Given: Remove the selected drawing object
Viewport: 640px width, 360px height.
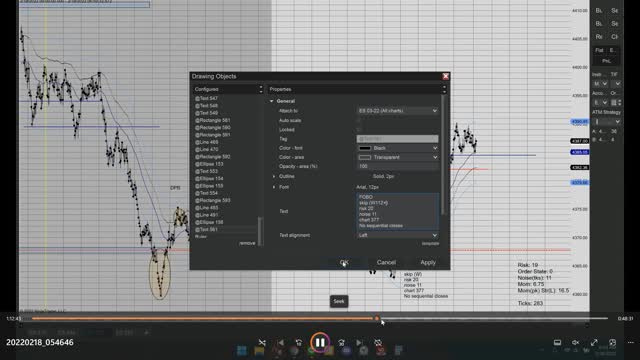Looking at the screenshot, I should pos(247,243).
